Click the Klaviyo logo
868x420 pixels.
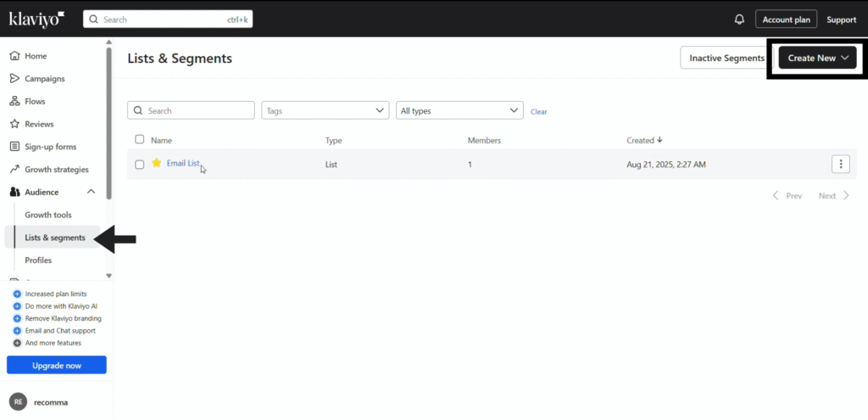pos(36,19)
